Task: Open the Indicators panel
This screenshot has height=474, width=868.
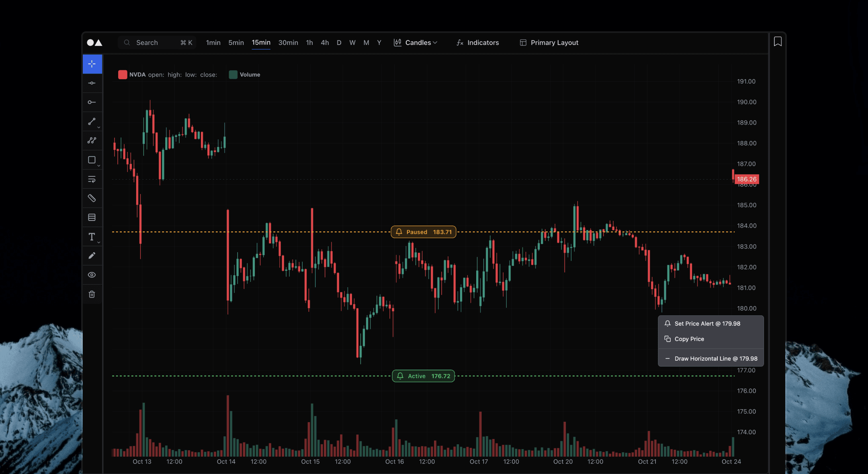Action: click(477, 43)
